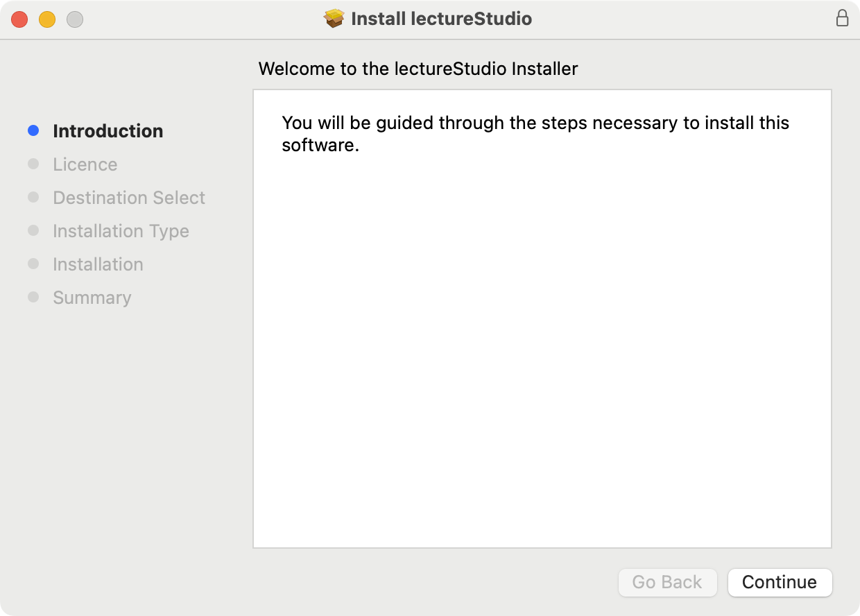Viewport: 860px width, 616px height.
Task: Open the Destination Select step
Action: 129,197
